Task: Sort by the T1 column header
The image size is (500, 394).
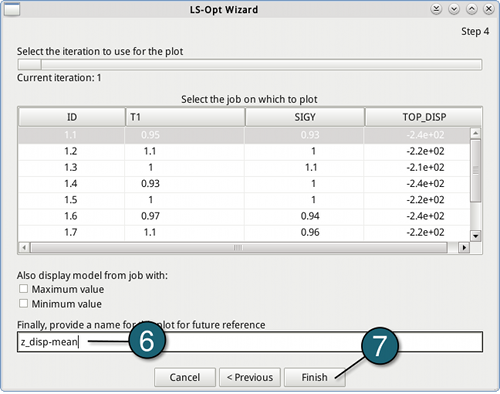Action: (185, 117)
